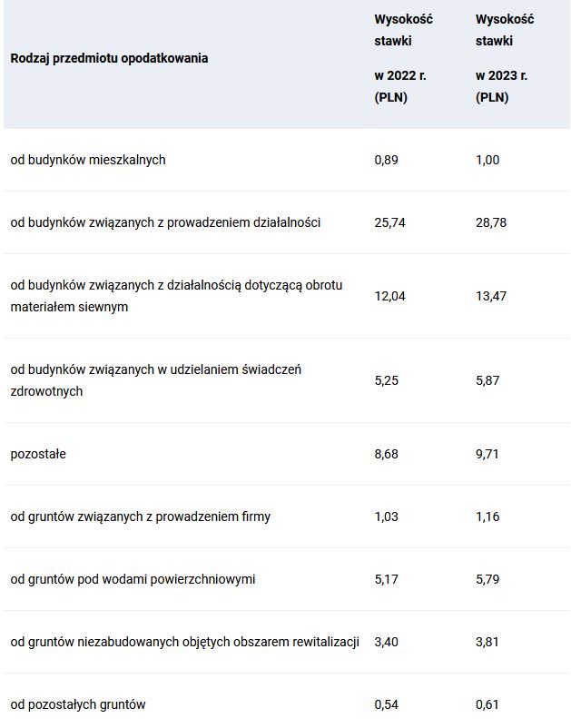Click the 'pozostałe' row label
571x728 pixels.
point(38,454)
